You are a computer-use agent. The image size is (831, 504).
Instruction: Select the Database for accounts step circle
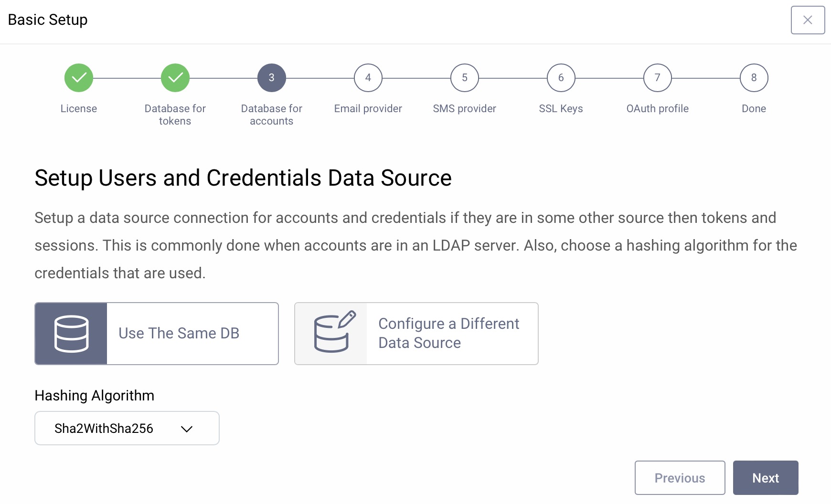point(271,77)
